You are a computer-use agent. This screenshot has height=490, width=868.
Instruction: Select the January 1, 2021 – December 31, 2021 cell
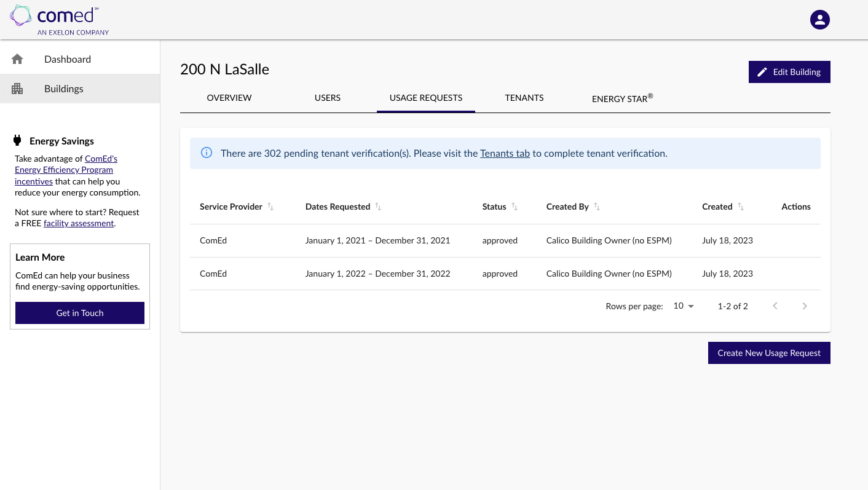point(378,240)
